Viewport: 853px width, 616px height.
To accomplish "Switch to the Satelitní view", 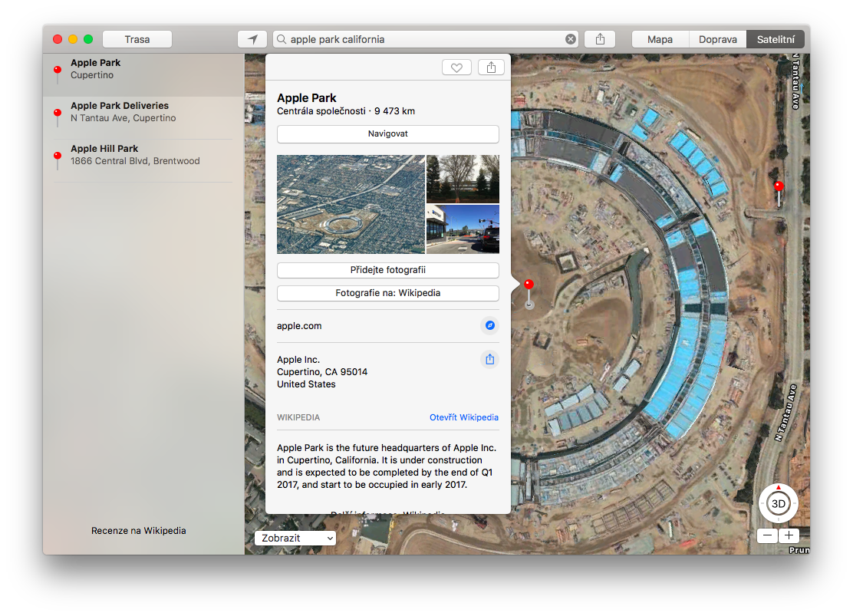I will tap(776, 39).
